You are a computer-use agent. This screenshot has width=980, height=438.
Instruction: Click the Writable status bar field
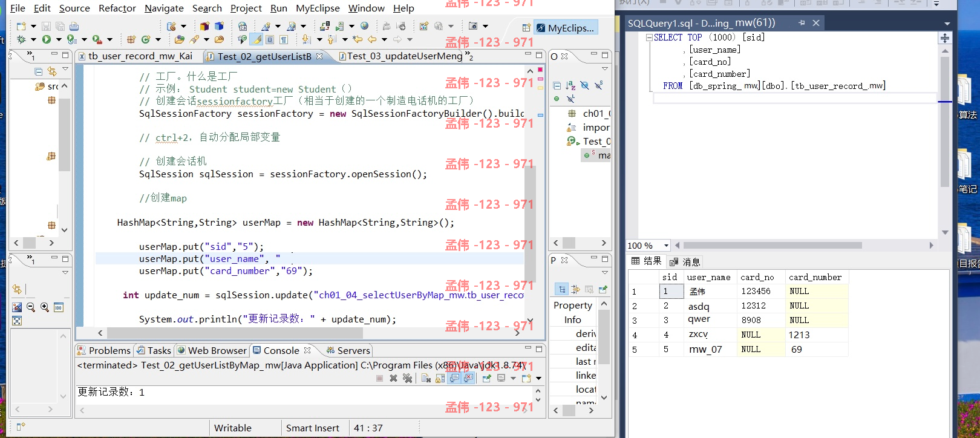233,428
